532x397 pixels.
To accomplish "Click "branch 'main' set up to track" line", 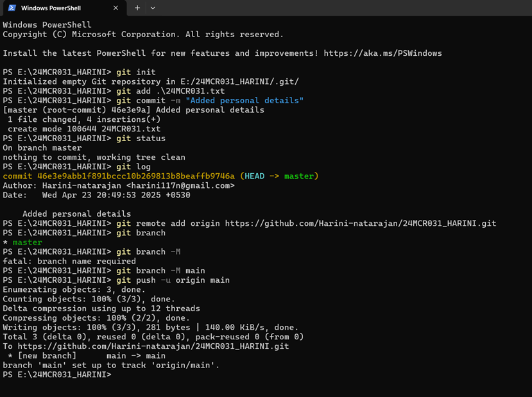I will [x=111, y=366].
